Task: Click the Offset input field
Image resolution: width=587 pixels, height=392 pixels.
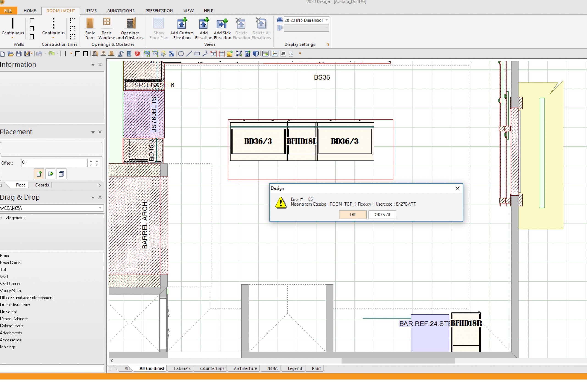Action: point(54,163)
